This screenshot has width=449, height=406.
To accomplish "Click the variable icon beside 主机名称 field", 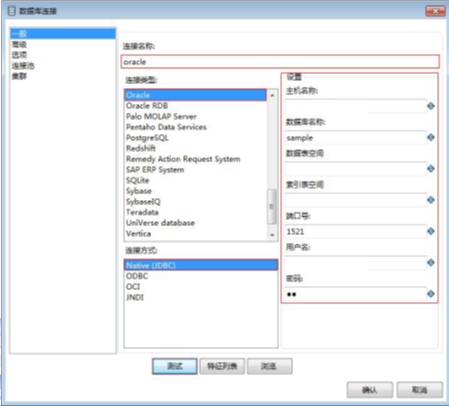I will 431,106.
